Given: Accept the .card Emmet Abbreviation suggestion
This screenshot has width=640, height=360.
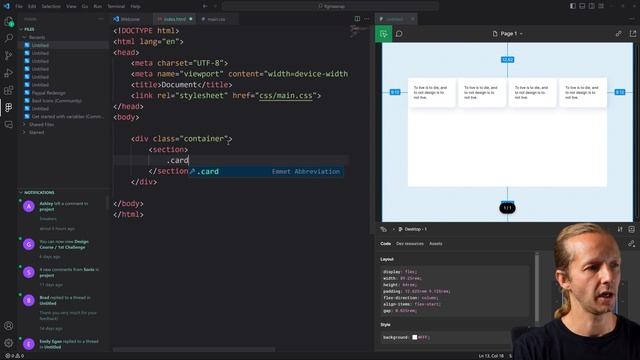Looking at the screenshot, I should [x=266, y=171].
